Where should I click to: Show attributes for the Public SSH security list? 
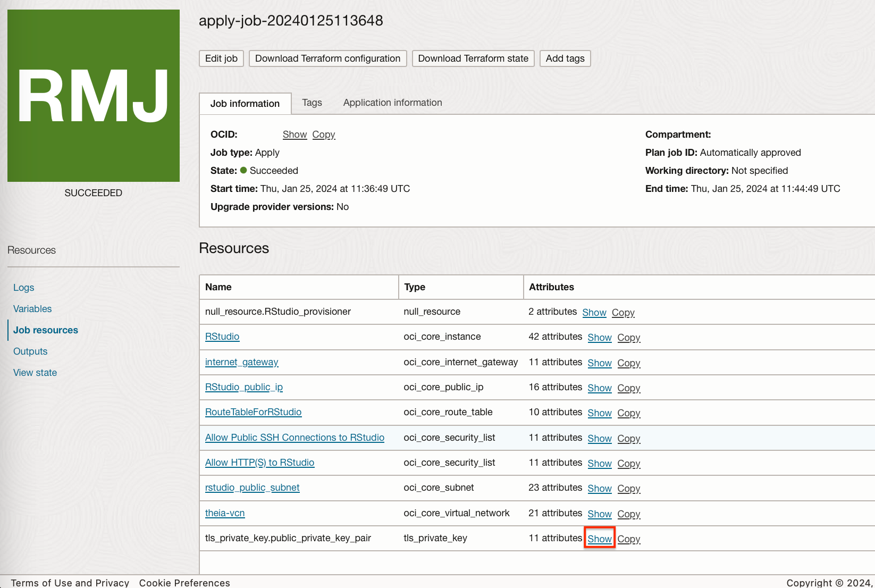pos(600,439)
